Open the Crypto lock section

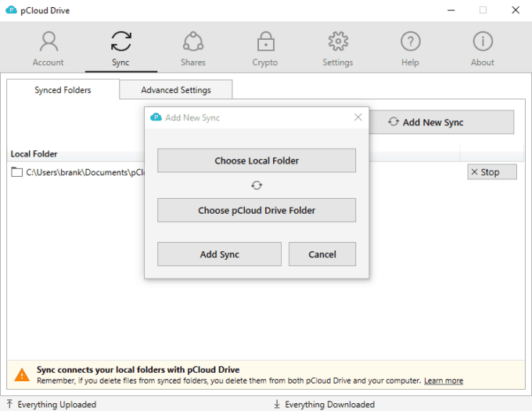[x=265, y=49]
